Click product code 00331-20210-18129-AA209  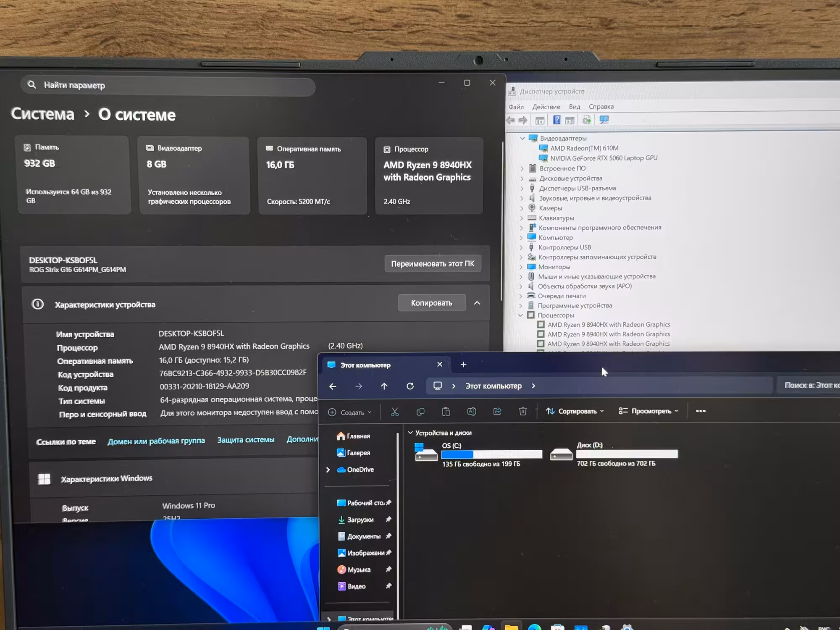(205, 386)
